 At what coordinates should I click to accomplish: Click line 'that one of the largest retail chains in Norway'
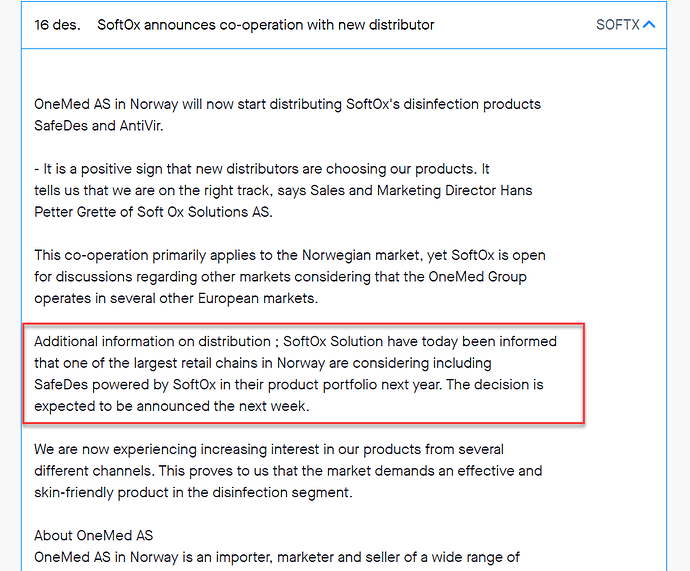263,363
